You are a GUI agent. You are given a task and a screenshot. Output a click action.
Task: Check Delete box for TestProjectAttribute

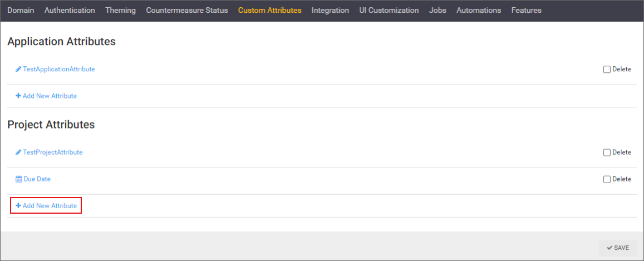(x=607, y=152)
